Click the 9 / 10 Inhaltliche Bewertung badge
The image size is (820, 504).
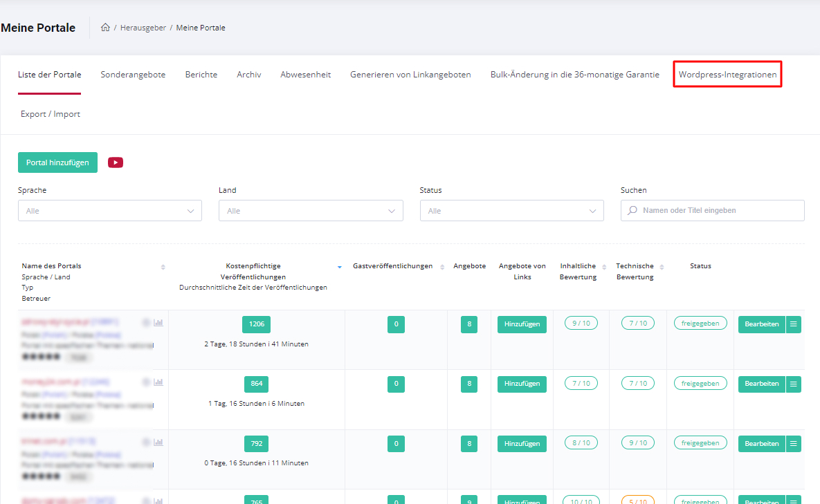(581, 324)
